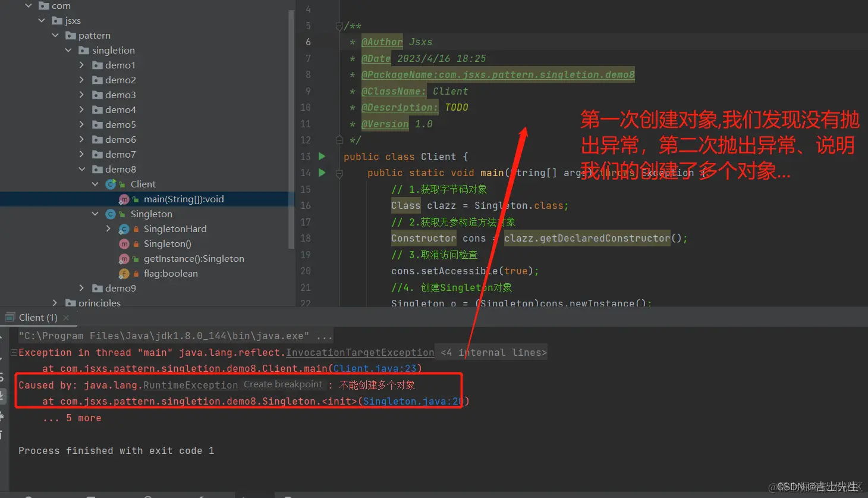Expand the demo3 folder
The image size is (868, 498).
[x=82, y=95]
